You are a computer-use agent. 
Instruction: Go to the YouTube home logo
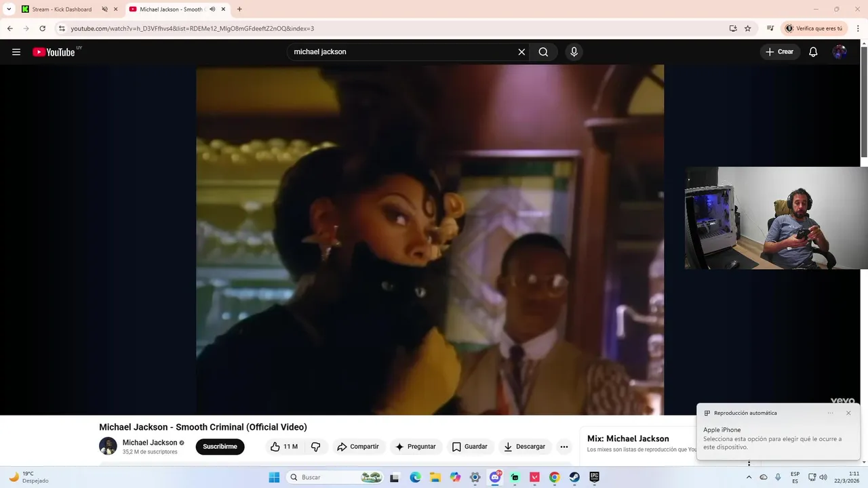[x=54, y=52]
